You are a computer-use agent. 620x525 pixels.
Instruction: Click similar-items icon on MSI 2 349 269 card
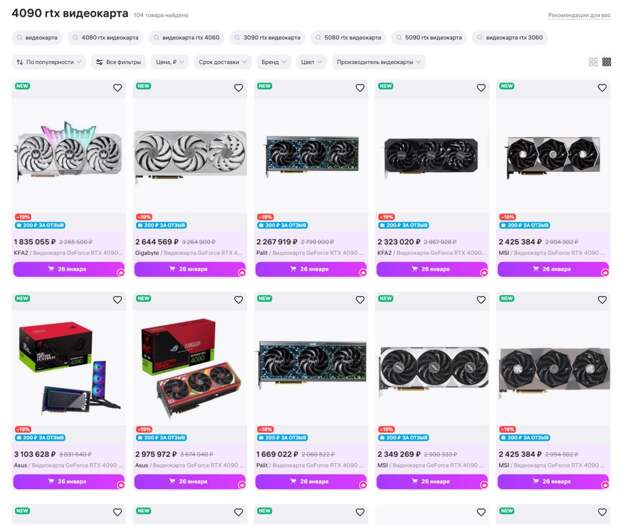tap(484, 485)
